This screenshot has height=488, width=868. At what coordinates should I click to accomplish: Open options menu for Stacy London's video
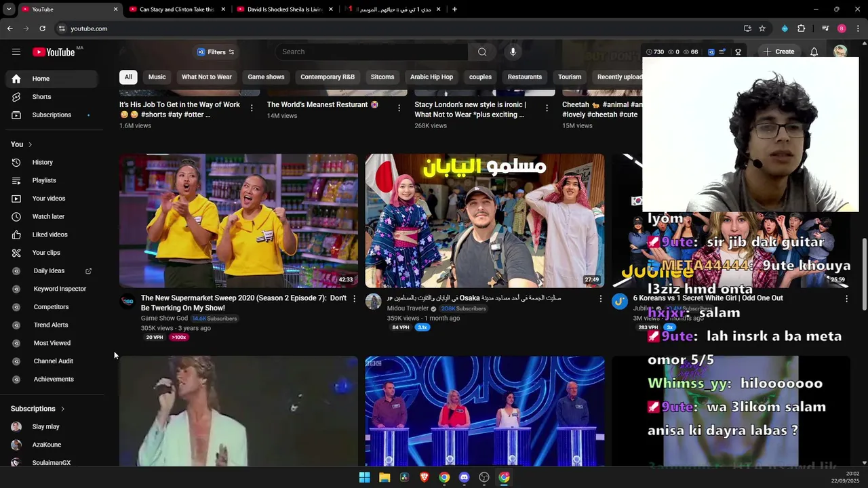click(x=547, y=108)
